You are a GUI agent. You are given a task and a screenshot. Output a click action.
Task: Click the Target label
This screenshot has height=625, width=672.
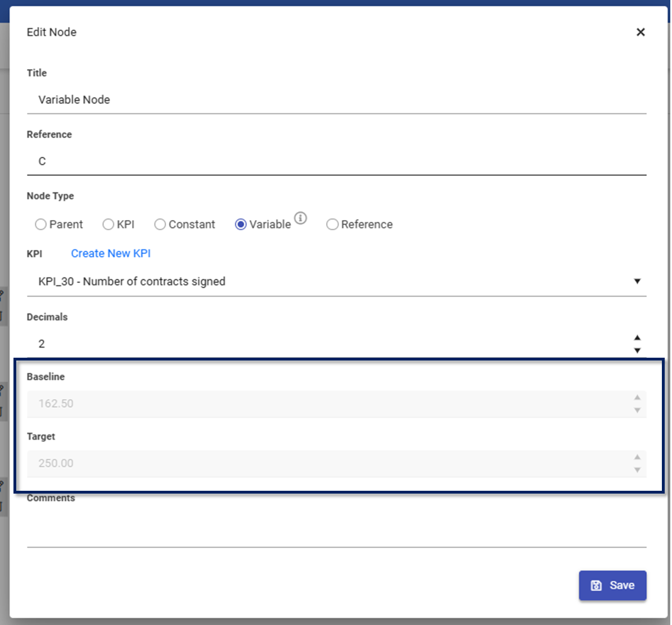tap(41, 436)
